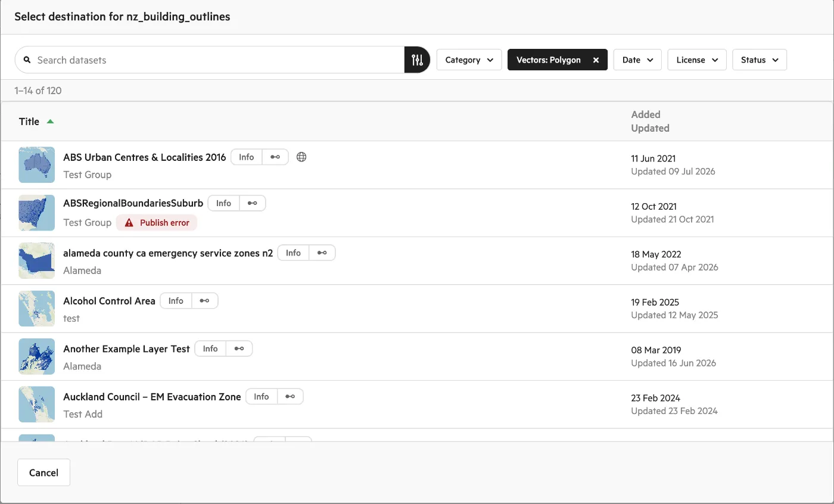Click the Vectors: Polygon filter chip label
Image resolution: width=834 pixels, height=504 pixels.
coord(549,60)
